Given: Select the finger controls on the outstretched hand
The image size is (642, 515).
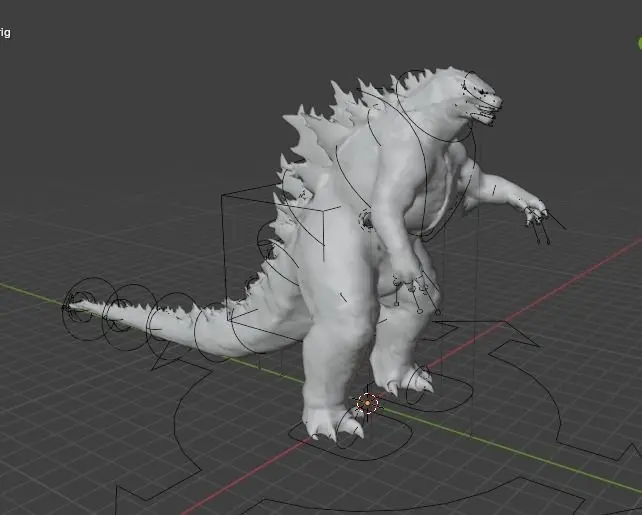Looking at the screenshot, I should (x=543, y=223).
